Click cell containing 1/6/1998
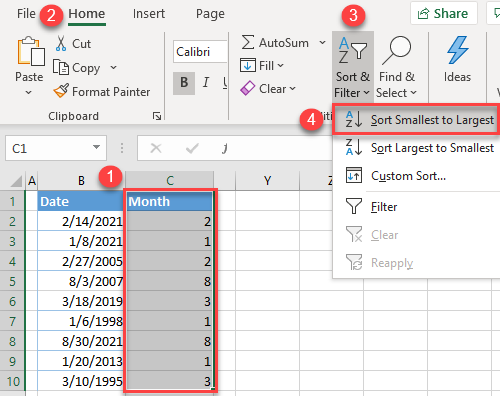 tap(81, 321)
